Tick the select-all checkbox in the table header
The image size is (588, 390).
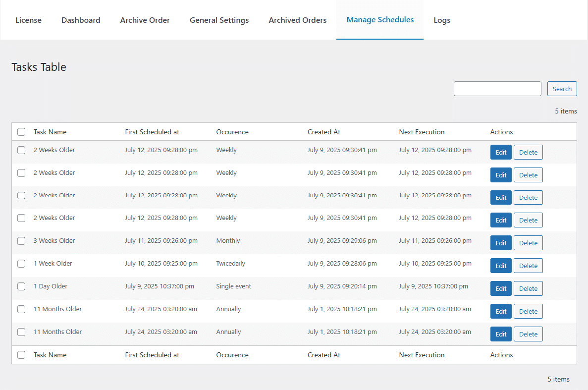pyautogui.click(x=21, y=132)
